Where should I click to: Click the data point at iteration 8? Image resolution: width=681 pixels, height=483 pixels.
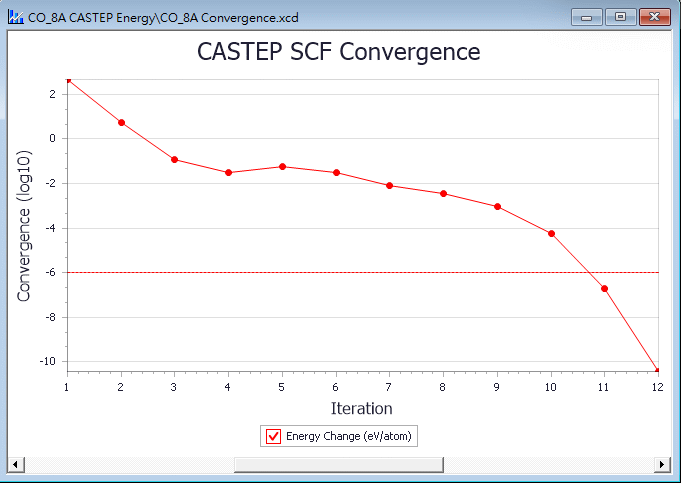pos(443,193)
